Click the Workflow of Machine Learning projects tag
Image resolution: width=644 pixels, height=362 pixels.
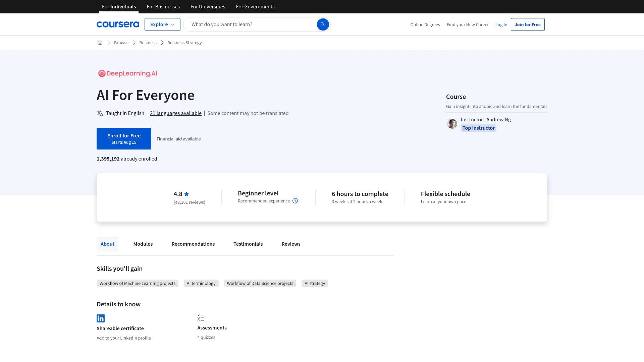[x=138, y=284]
